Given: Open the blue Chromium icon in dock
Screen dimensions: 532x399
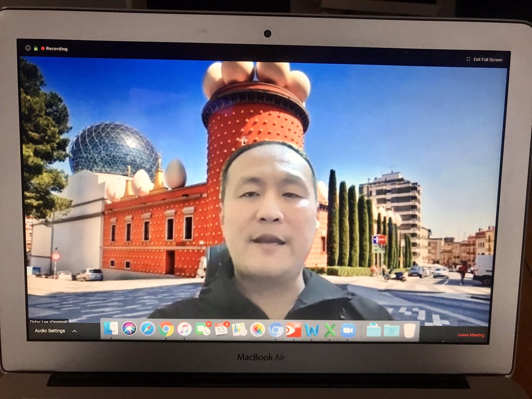Looking at the screenshot, I should pos(275,330).
